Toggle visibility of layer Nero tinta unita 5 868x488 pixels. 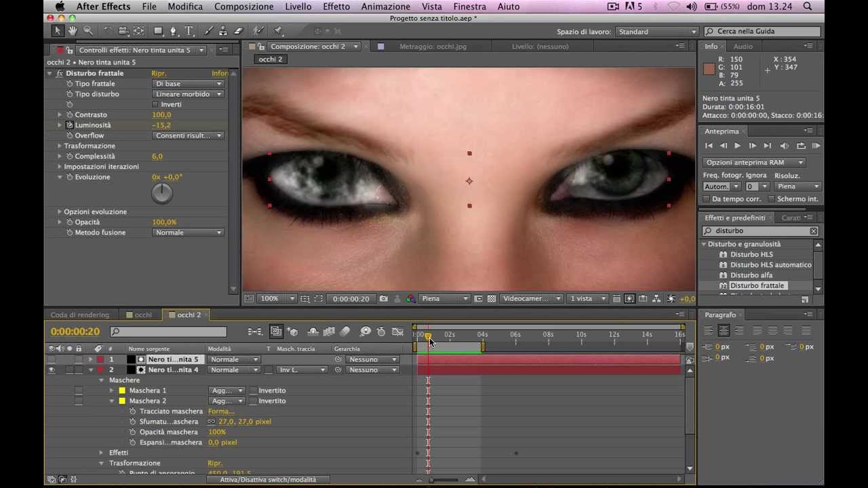click(x=52, y=359)
